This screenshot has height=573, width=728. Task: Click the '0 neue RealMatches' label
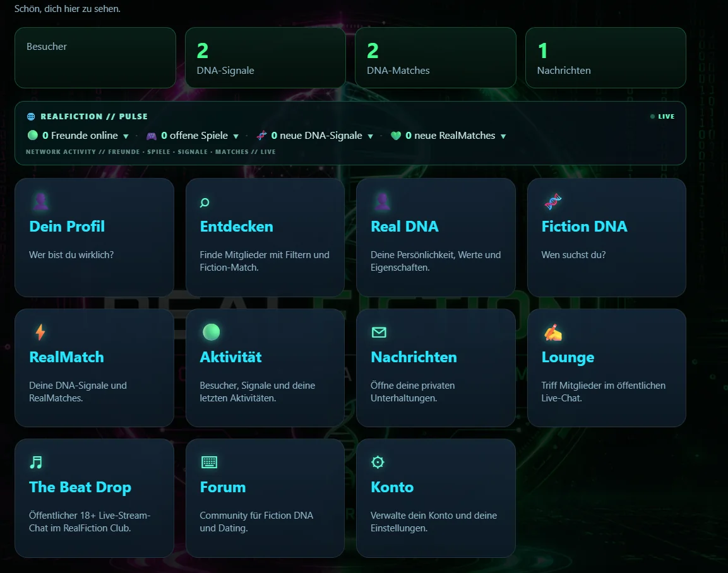pos(450,136)
